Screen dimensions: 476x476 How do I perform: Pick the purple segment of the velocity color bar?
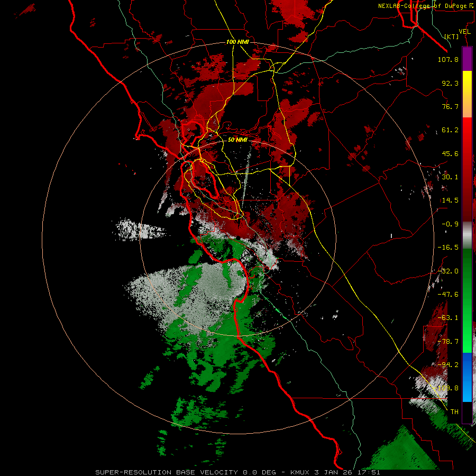[467, 59]
